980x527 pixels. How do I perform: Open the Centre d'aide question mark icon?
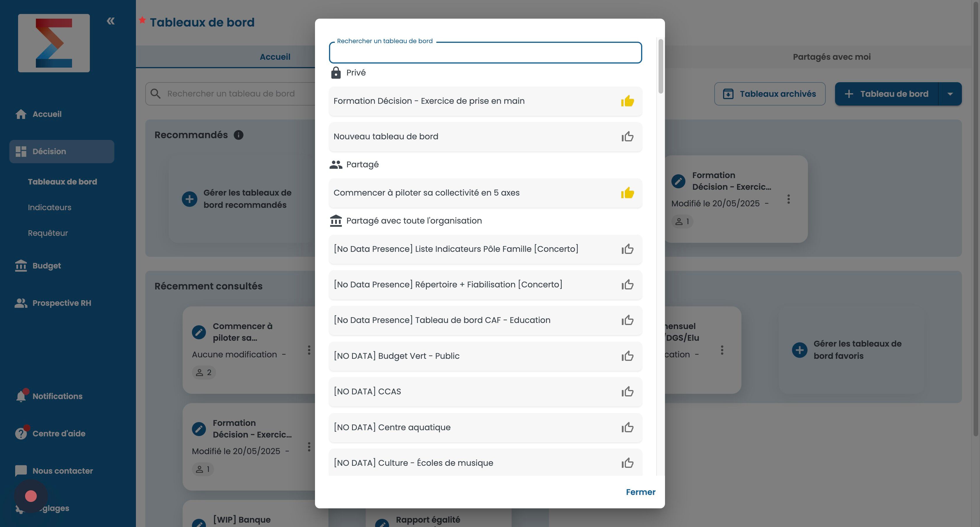(21, 433)
